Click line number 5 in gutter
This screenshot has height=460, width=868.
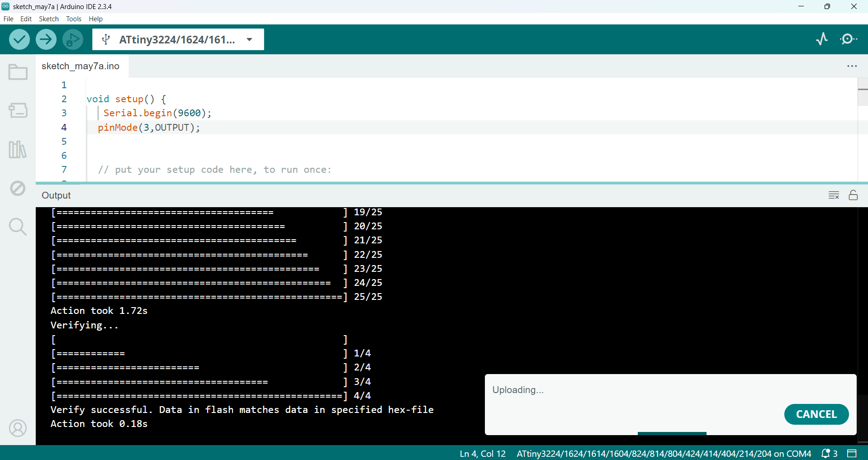tap(64, 142)
